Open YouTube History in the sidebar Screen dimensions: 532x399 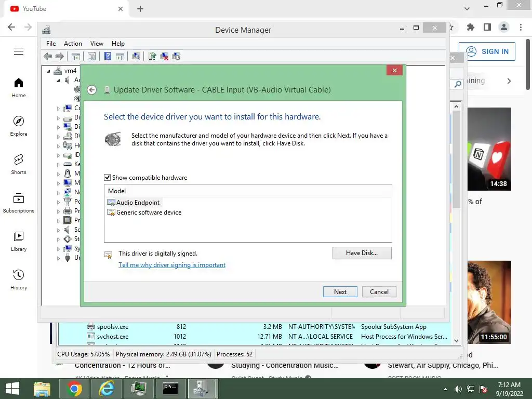tap(19, 279)
